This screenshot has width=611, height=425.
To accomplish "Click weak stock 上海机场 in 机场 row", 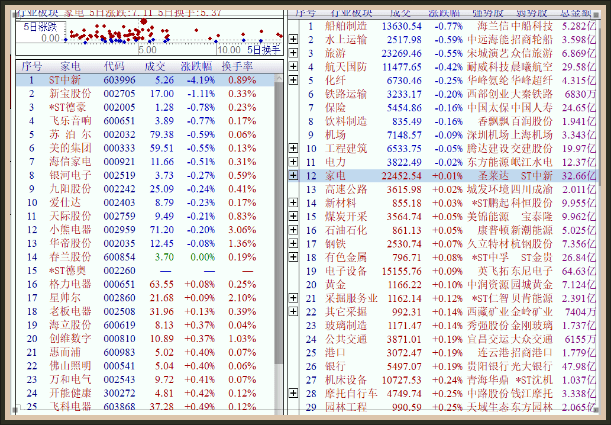I will tap(532, 135).
